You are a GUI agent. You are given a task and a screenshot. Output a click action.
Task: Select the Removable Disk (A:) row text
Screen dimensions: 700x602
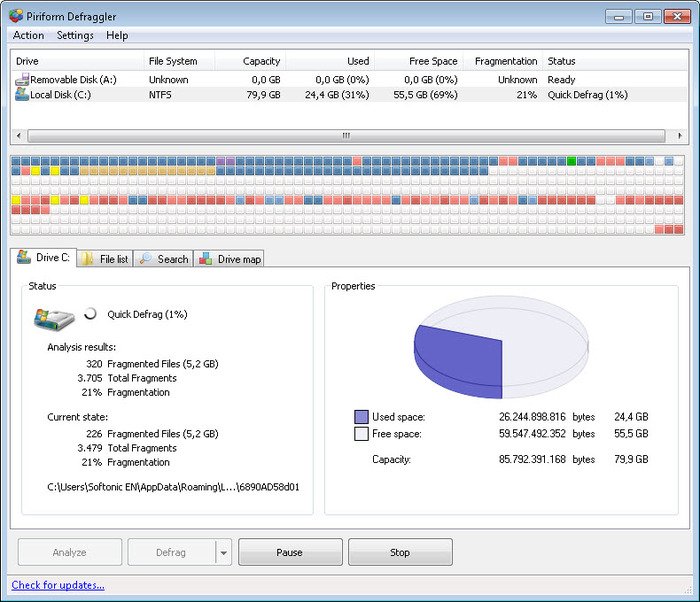coord(73,79)
